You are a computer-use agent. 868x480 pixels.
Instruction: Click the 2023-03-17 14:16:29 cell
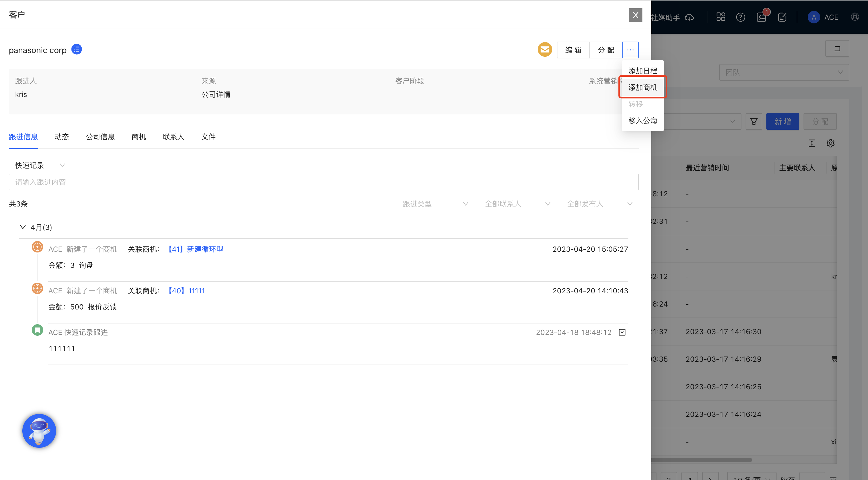(x=723, y=359)
